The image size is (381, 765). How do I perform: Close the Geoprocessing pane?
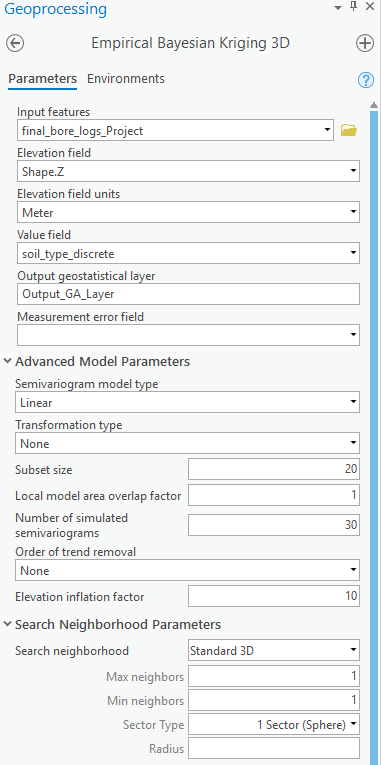click(370, 7)
